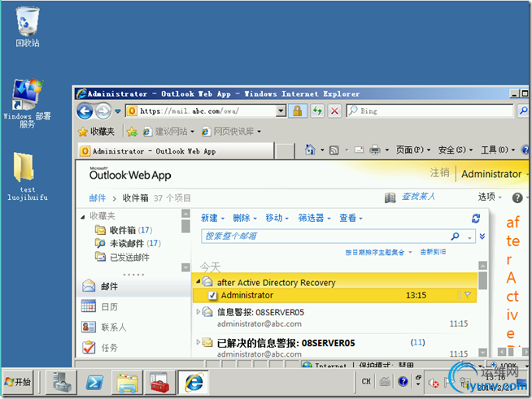Expand the 已解决的信息警报 conversation
The height and width of the screenshot is (399, 532).
click(198, 342)
